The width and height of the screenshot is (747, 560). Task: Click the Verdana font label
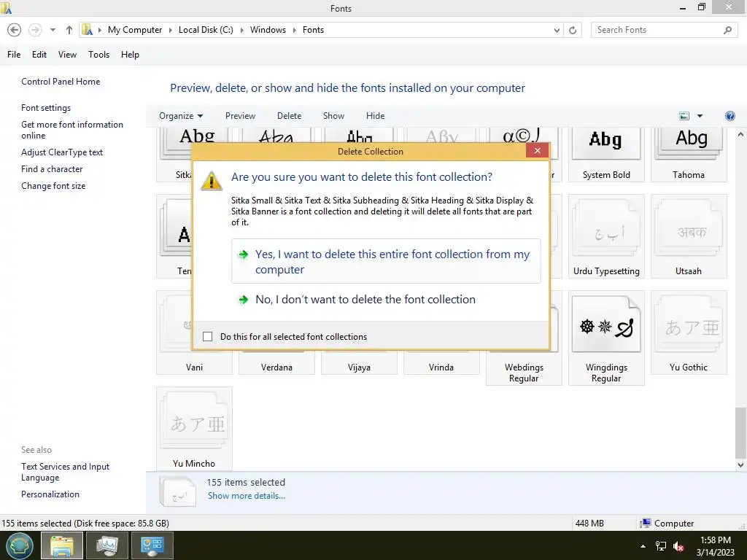pos(276,367)
